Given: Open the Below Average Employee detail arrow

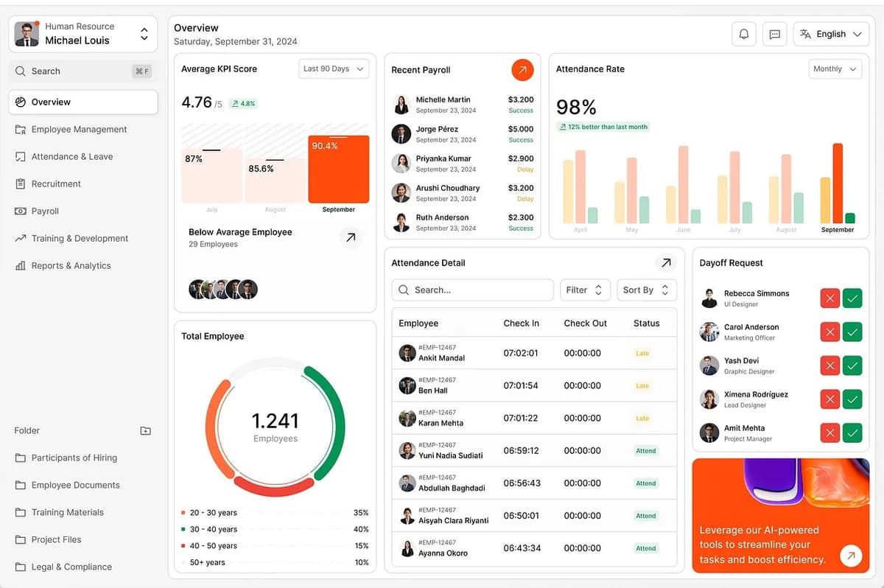Looking at the screenshot, I should pyautogui.click(x=351, y=237).
